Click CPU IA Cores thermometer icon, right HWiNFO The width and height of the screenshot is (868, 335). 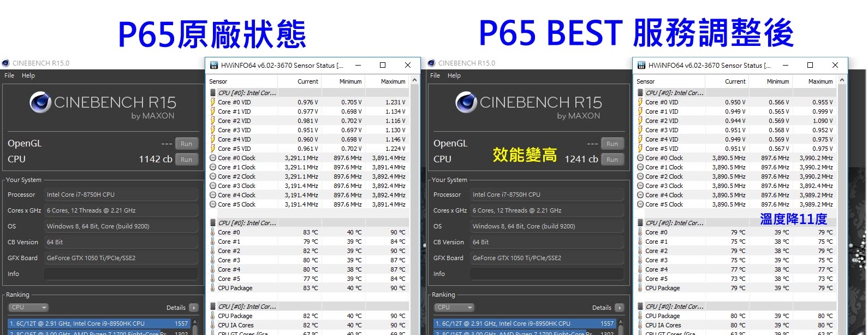click(x=640, y=325)
